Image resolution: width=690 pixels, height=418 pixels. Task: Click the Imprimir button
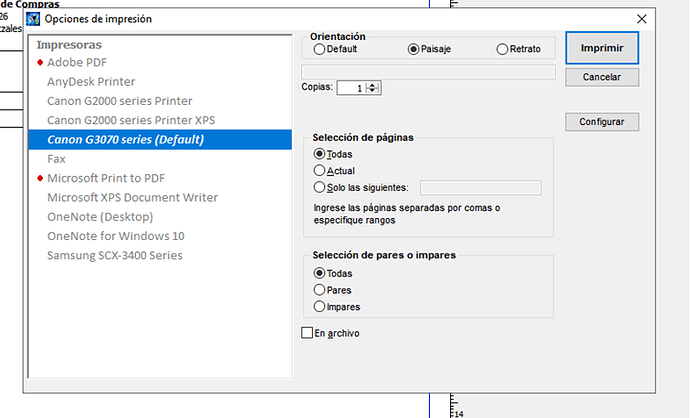click(602, 47)
